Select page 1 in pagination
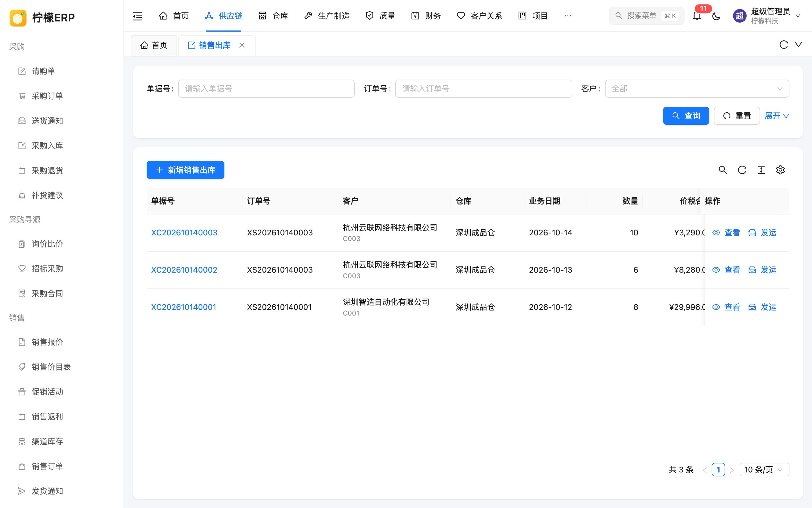Image resolution: width=812 pixels, height=508 pixels. pos(718,470)
